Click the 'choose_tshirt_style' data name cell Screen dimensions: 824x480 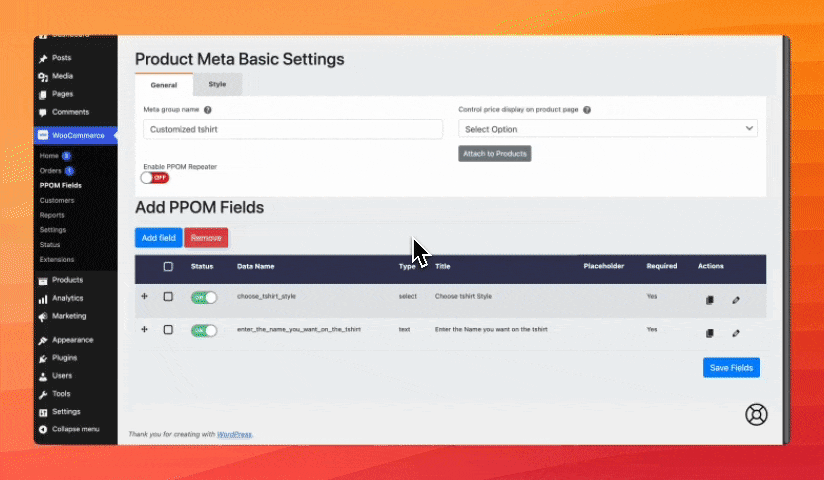coord(266,297)
